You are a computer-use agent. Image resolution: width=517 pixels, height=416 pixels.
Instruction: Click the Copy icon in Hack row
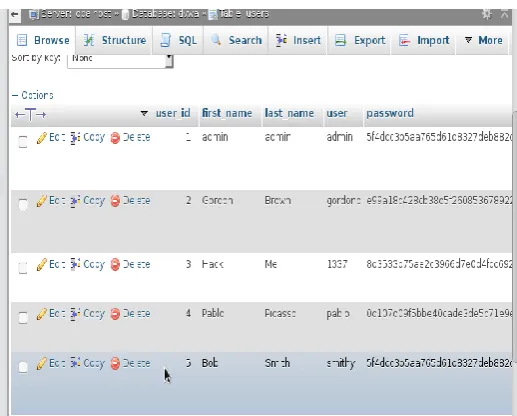click(75, 265)
